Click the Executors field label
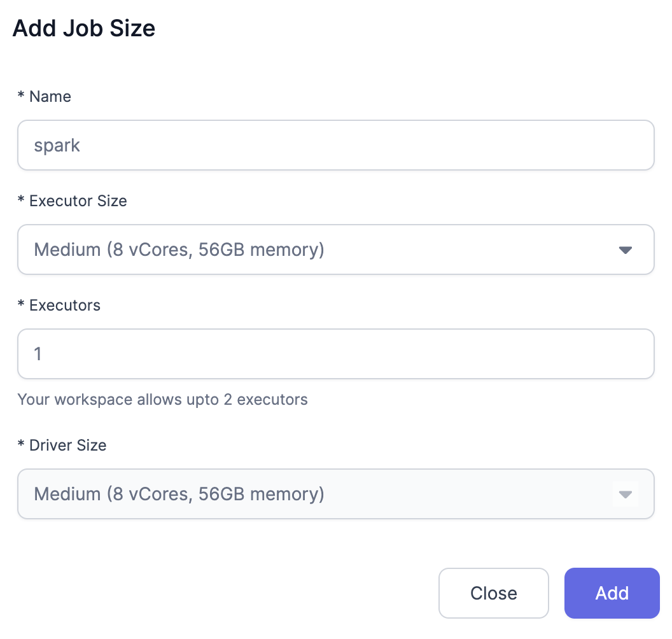Viewport: 672px width, 639px height. tap(65, 305)
